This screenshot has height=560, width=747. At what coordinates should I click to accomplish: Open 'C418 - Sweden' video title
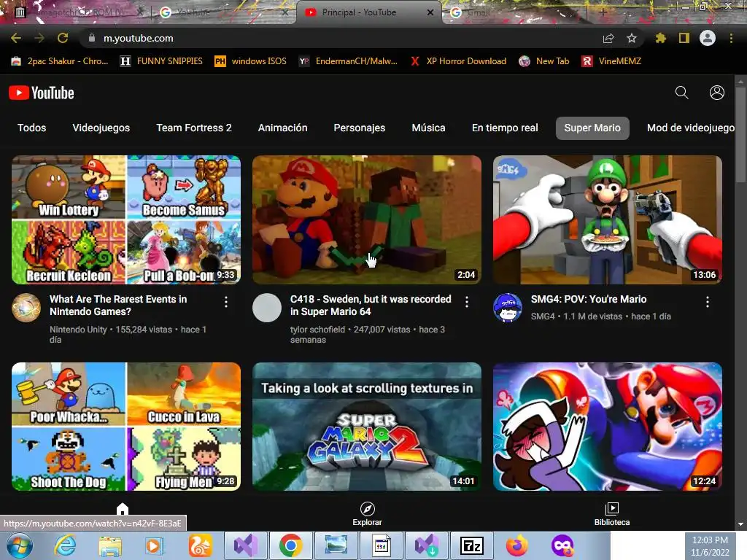[x=371, y=306]
